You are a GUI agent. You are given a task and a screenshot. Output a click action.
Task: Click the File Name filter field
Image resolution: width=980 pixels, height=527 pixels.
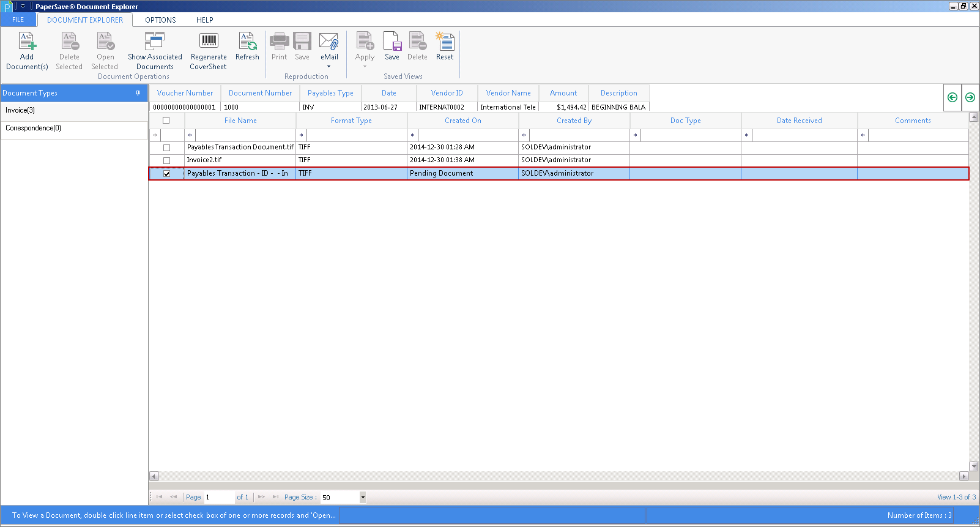coord(245,135)
